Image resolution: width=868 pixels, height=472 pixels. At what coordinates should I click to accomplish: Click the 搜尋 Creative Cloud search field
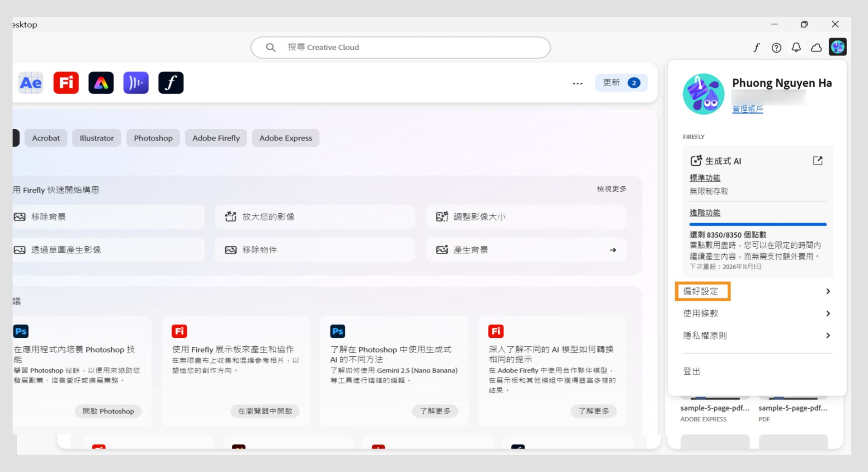point(401,47)
